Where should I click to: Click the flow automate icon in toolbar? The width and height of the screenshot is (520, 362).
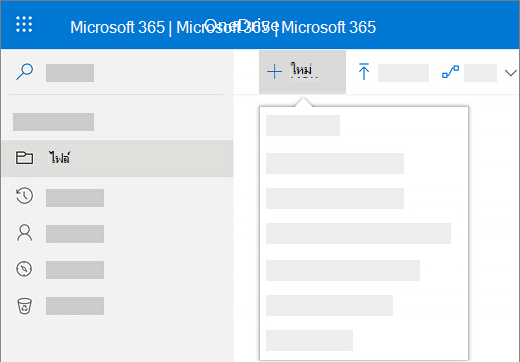tap(450, 72)
